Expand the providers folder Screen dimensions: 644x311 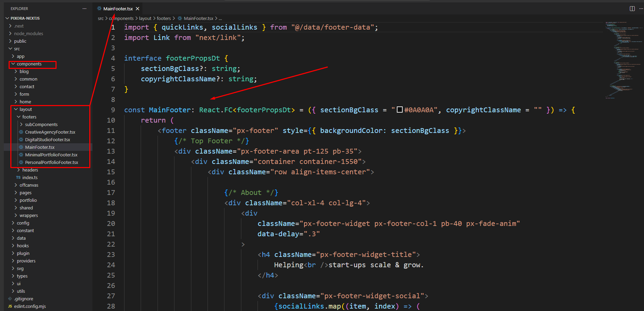tap(13, 261)
